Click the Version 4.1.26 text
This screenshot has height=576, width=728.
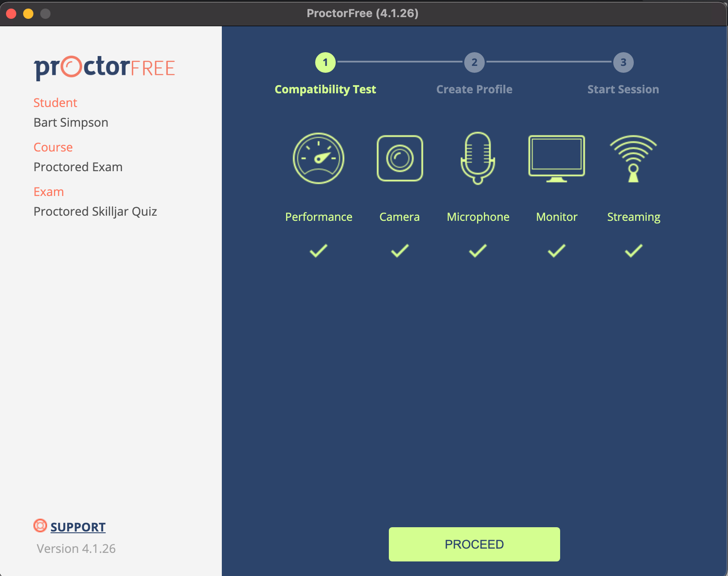[x=76, y=549]
